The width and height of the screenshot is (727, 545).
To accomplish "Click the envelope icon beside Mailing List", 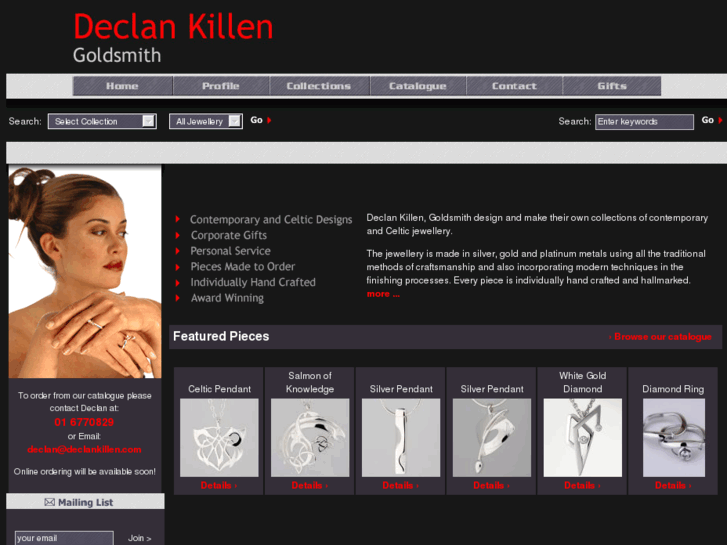I will [50, 502].
